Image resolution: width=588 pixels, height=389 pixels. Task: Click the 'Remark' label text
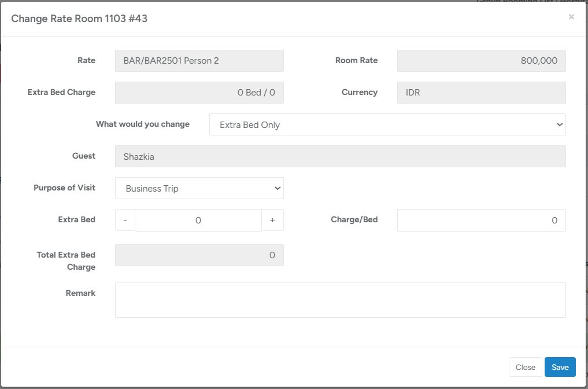80,293
